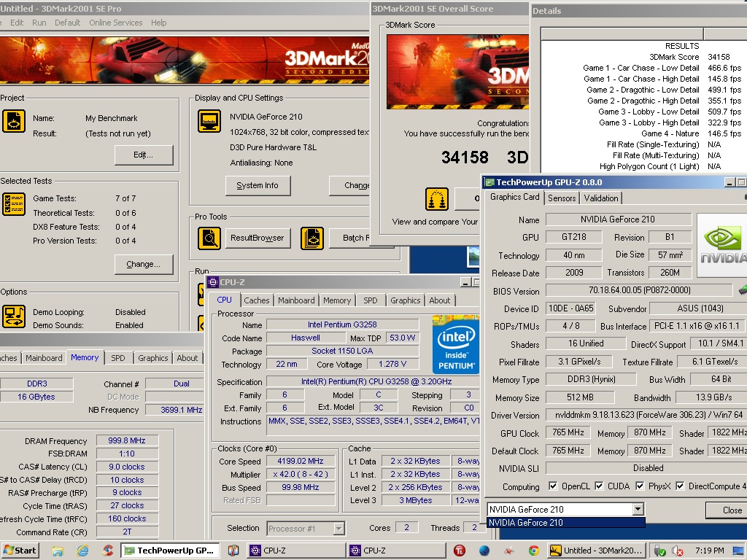747x560 pixels.
Task: Toggle the CUDA checkbox in GPU-Z
Action: pos(599,486)
